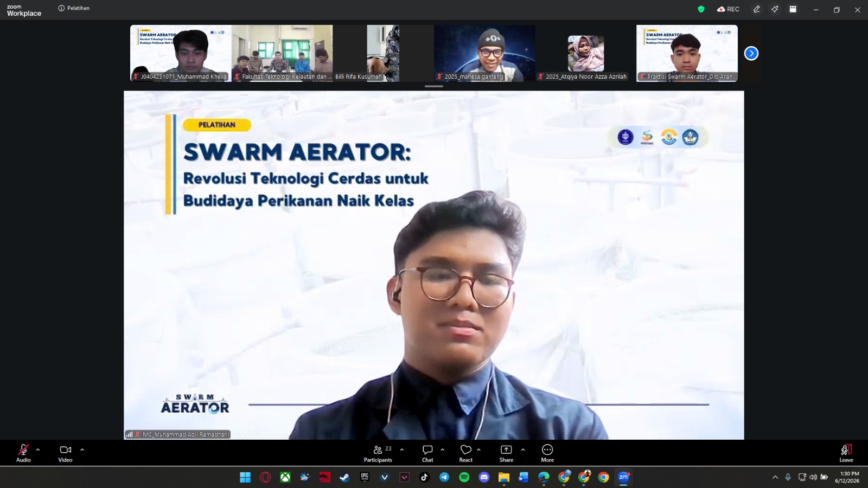
Task: Select Billi Rifa Kusumah's video thumbnail
Action: pos(383,53)
